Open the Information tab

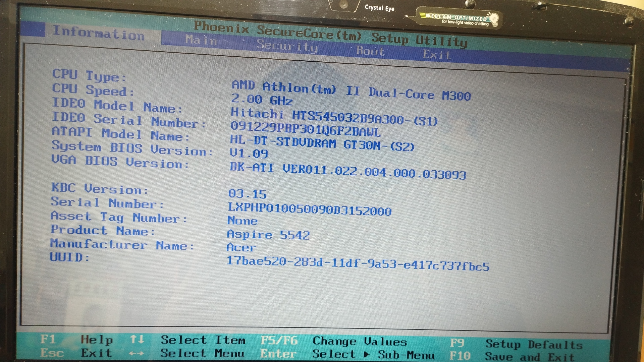tap(98, 33)
